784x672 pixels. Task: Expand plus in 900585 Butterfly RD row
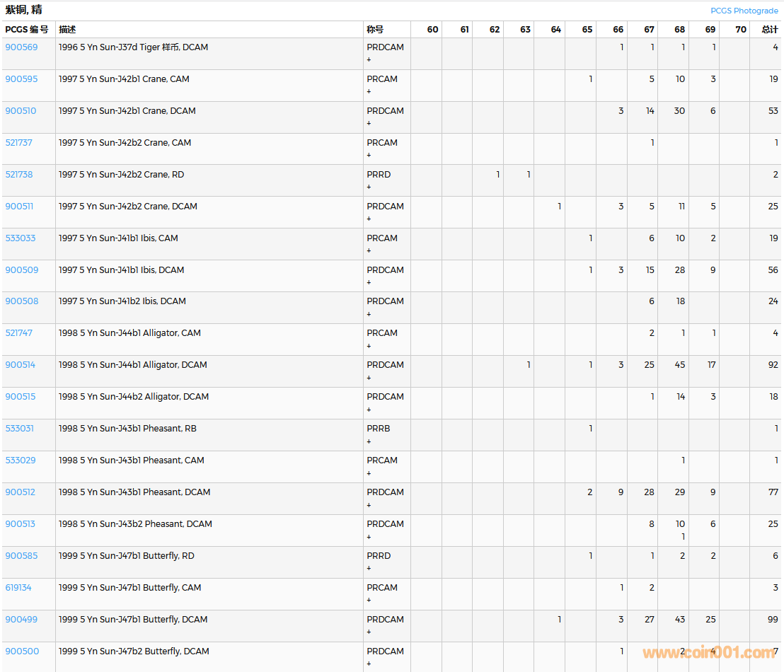click(x=369, y=569)
